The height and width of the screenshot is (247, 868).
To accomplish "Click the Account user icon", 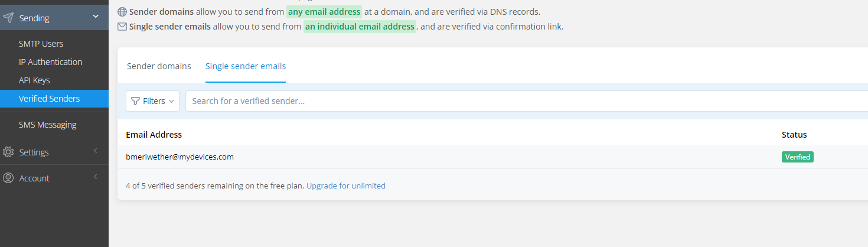I will (8, 178).
